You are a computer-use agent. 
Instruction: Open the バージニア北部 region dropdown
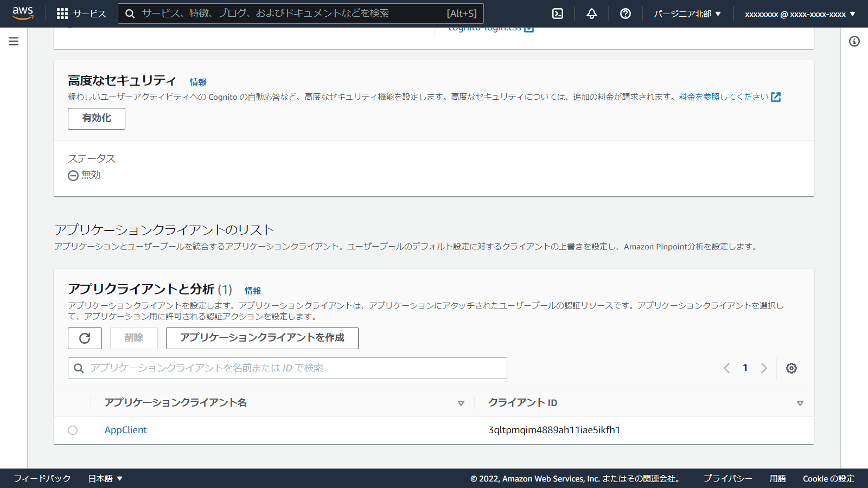tap(687, 14)
